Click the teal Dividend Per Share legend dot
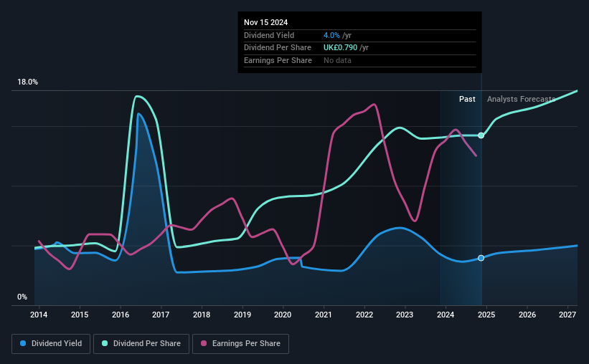Screen dimensions: 589x364 105,343
